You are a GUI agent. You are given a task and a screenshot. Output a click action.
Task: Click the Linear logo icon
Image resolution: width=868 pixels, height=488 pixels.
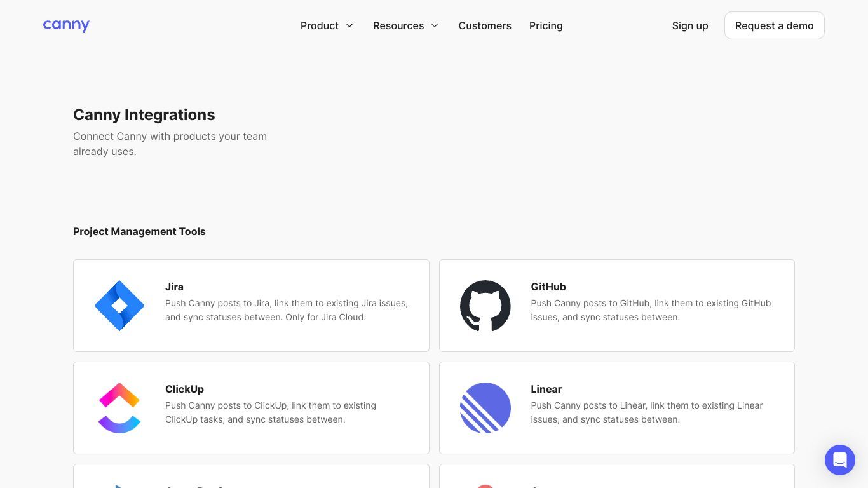point(485,408)
